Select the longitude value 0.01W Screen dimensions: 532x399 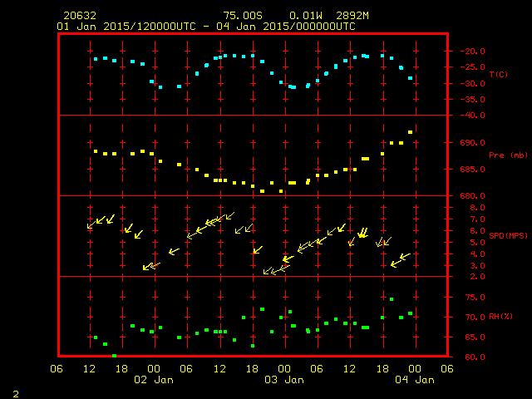pos(306,16)
